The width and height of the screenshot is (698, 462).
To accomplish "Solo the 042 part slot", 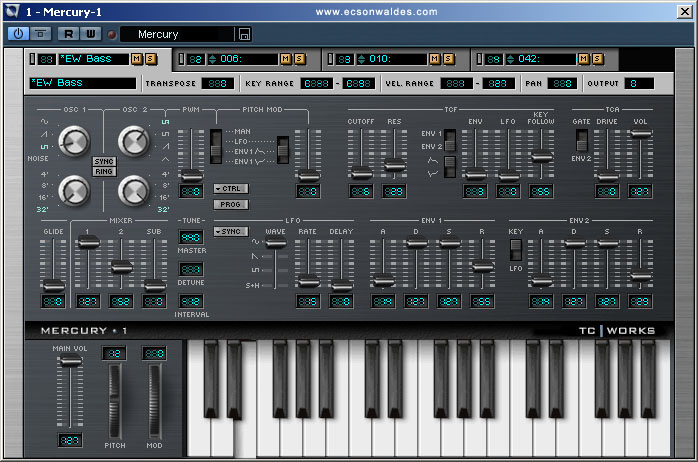I will tap(598, 59).
